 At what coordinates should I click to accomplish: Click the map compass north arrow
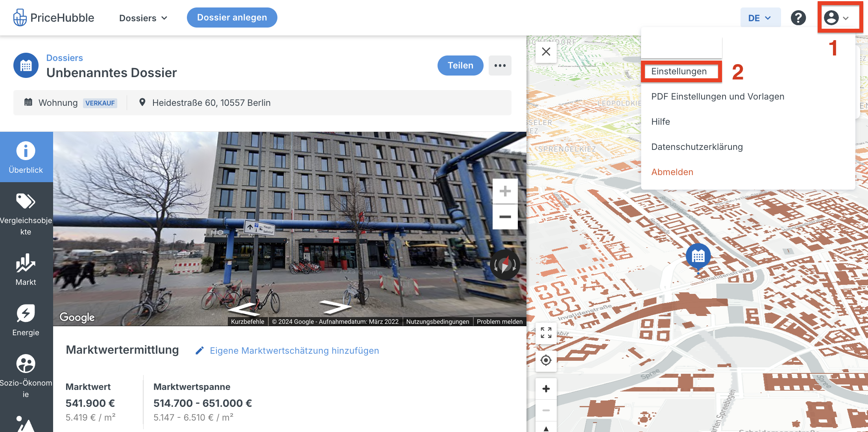(x=546, y=428)
